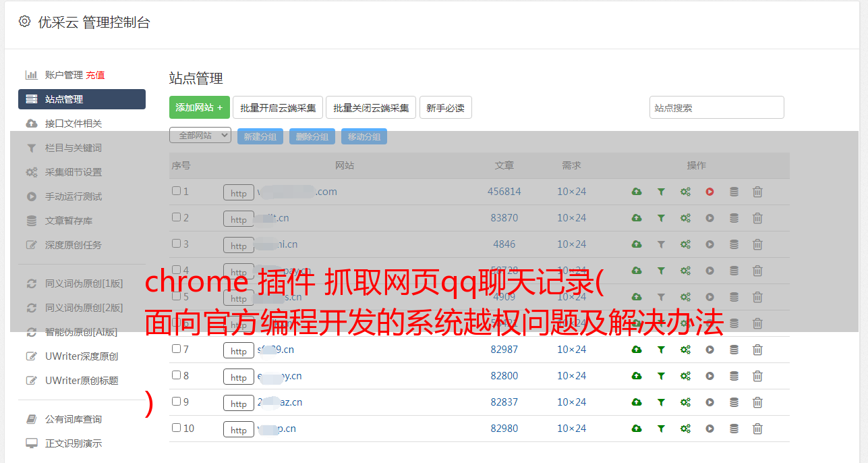868x463 pixels.
Task: Open 账户管理 in the sidebar
Action: (x=63, y=75)
